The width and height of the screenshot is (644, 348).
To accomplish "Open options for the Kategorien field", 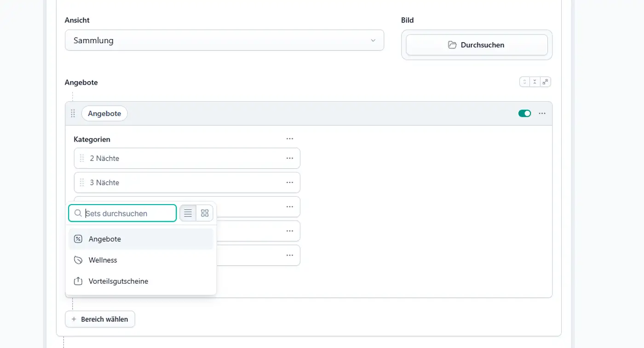I will point(289,139).
